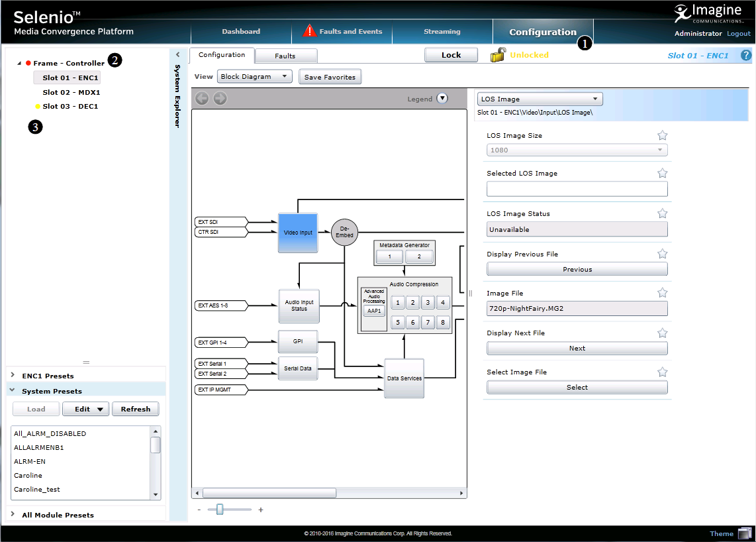Collapse the Frame - Controller tree node
This screenshot has height=542, width=756.
click(19, 63)
